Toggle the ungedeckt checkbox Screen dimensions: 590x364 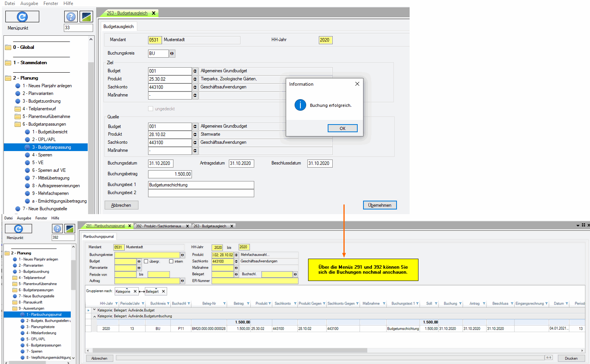[x=151, y=109]
